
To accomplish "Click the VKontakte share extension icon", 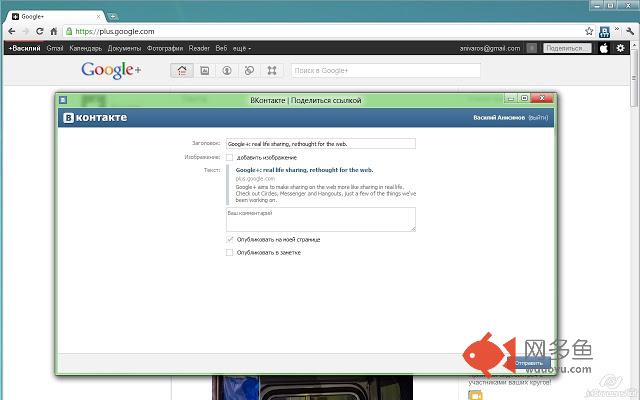I will (604, 32).
